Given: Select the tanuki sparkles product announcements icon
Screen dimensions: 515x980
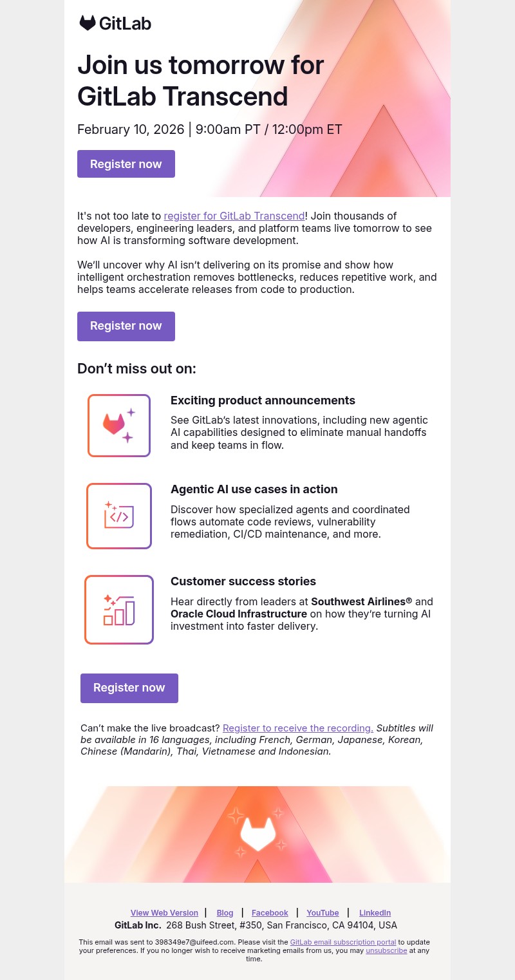Looking at the screenshot, I should [x=119, y=425].
